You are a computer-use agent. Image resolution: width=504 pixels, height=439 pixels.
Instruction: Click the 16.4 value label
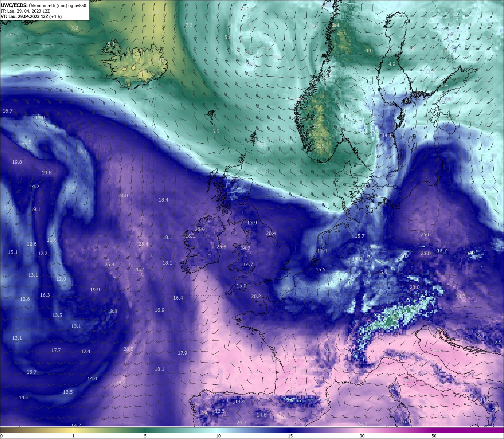pyautogui.click(x=178, y=298)
